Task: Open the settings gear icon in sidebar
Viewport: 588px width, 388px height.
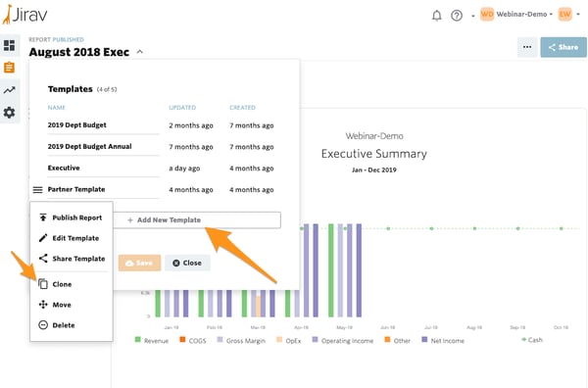Action: 10,112
